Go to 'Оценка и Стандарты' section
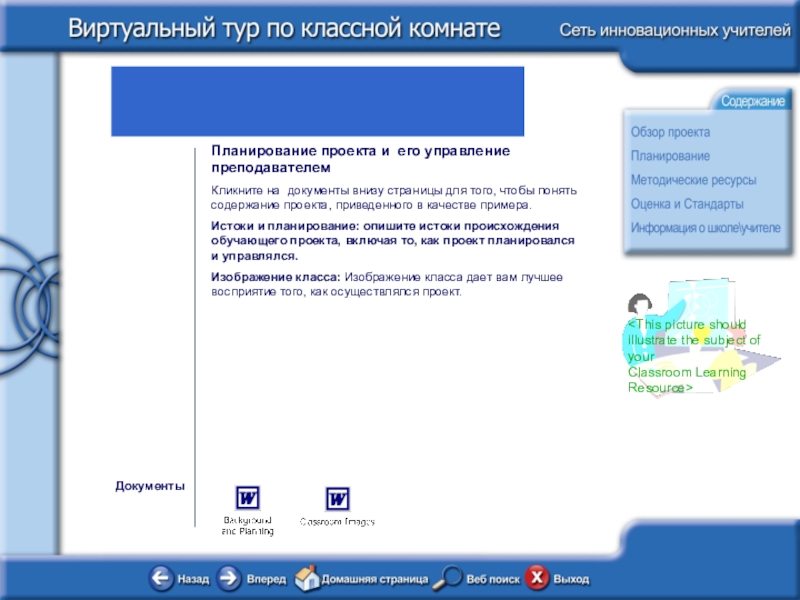800x600 pixels. [x=687, y=204]
